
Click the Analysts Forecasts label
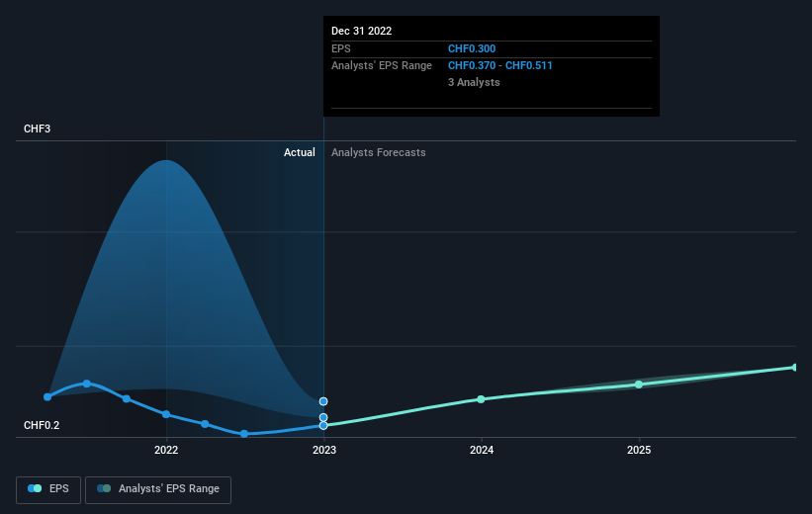tap(379, 152)
